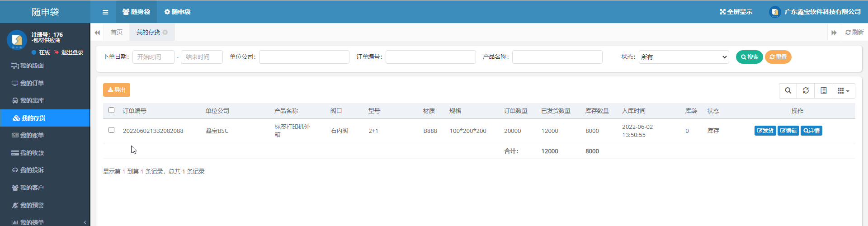868x226 pixels.
Task: Open the 广东鑫宝软件科技有限公司 account menu
Action: point(815,12)
